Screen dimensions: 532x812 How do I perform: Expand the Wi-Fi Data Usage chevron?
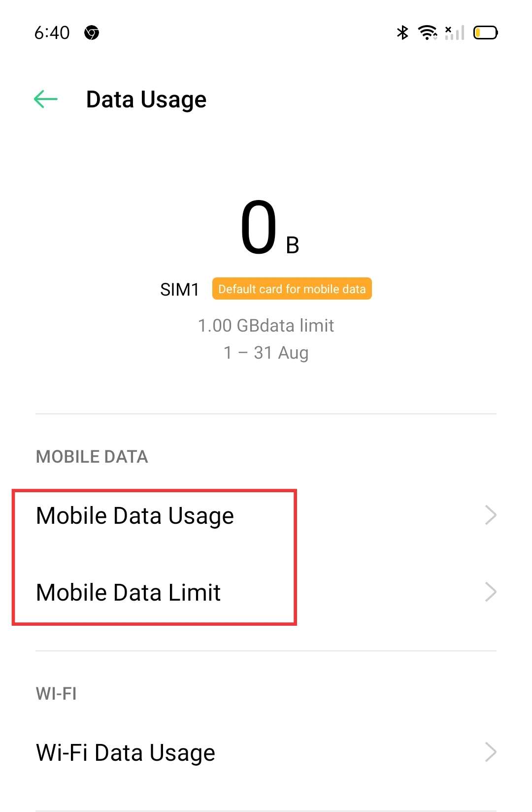tap(490, 752)
